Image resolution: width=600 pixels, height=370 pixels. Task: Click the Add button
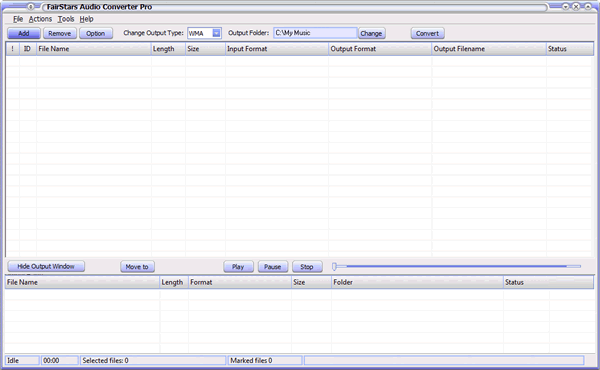pyautogui.click(x=24, y=33)
